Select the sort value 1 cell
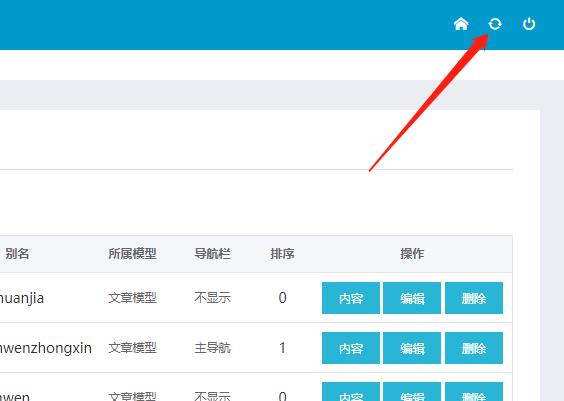Screen dimensions: 564x401 click(x=282, y=348)
